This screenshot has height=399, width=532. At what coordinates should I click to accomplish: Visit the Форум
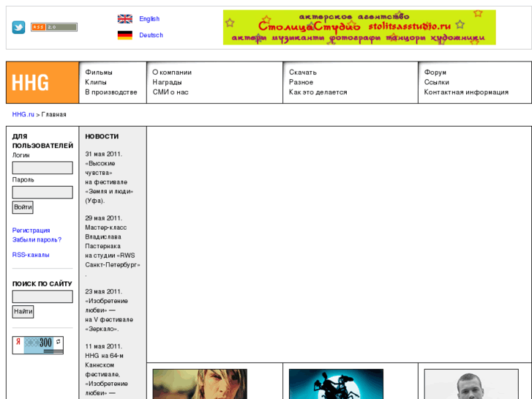(x=435, y=72)
